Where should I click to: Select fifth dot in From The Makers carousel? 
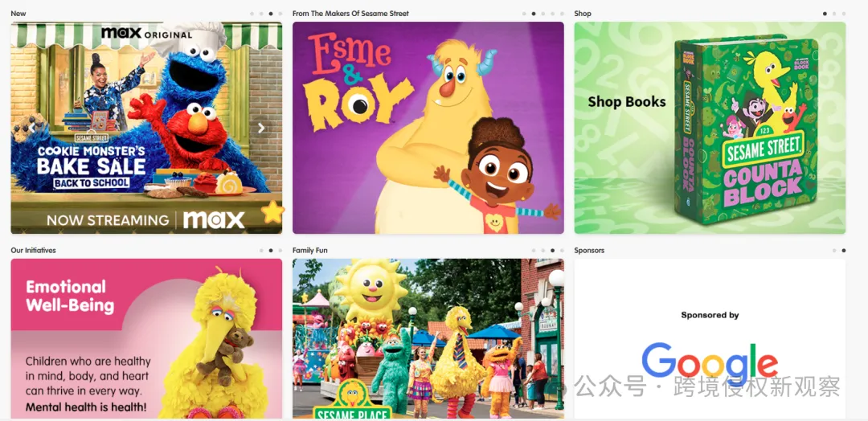(562, 14)
